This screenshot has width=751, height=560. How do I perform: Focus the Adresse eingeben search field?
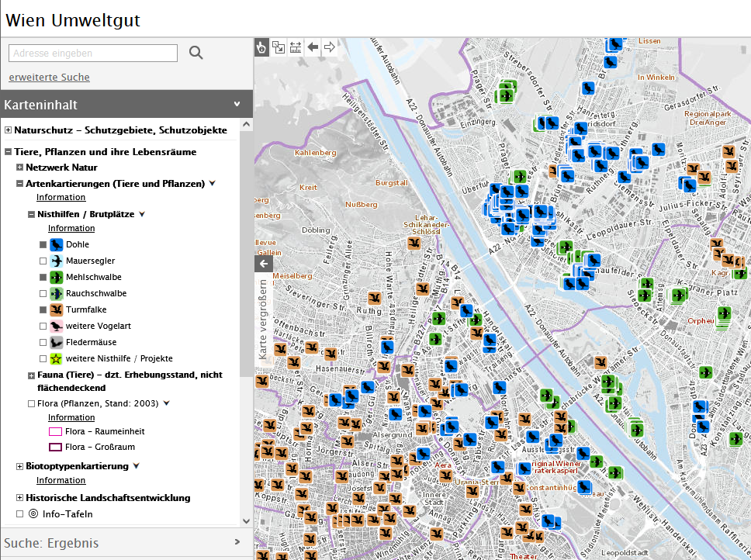(93, 53)
